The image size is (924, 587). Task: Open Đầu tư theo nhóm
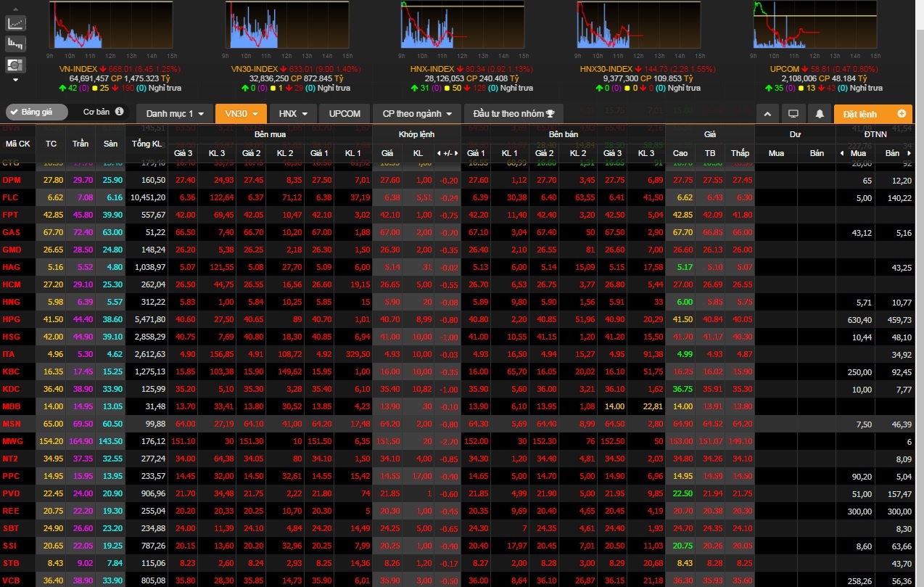[513, 114]
